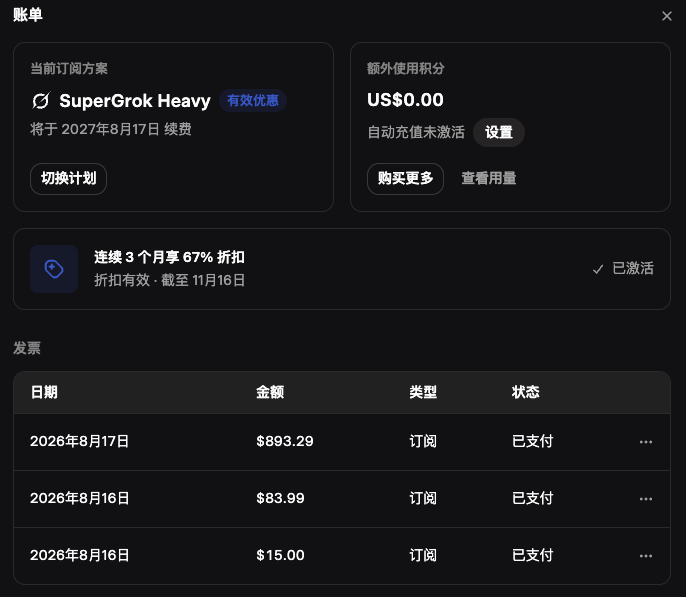This screenshot has height=597, width=686.
Task: Select the 日期 column header
Action: (44, 392)
